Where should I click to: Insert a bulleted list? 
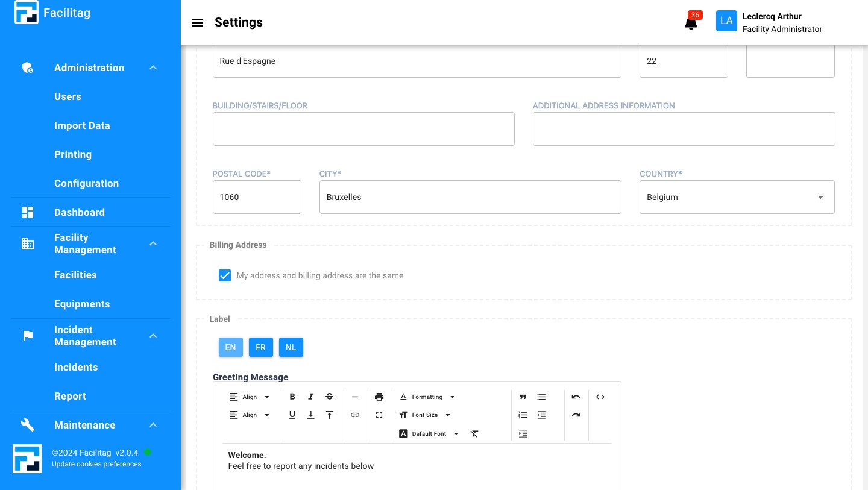coord(541,397)
